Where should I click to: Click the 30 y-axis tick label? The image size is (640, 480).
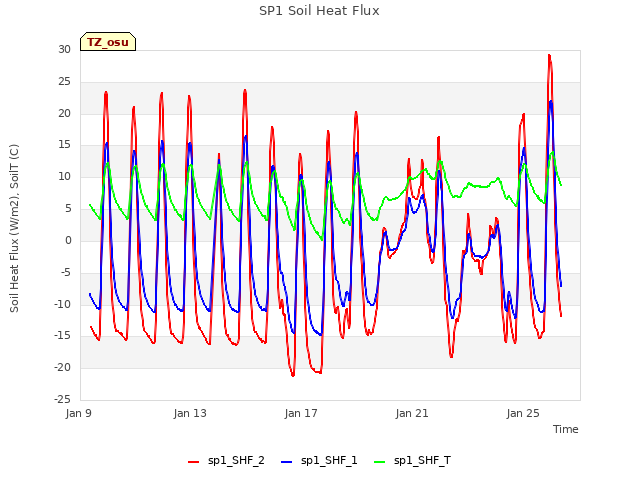click(x=64, y=49)
